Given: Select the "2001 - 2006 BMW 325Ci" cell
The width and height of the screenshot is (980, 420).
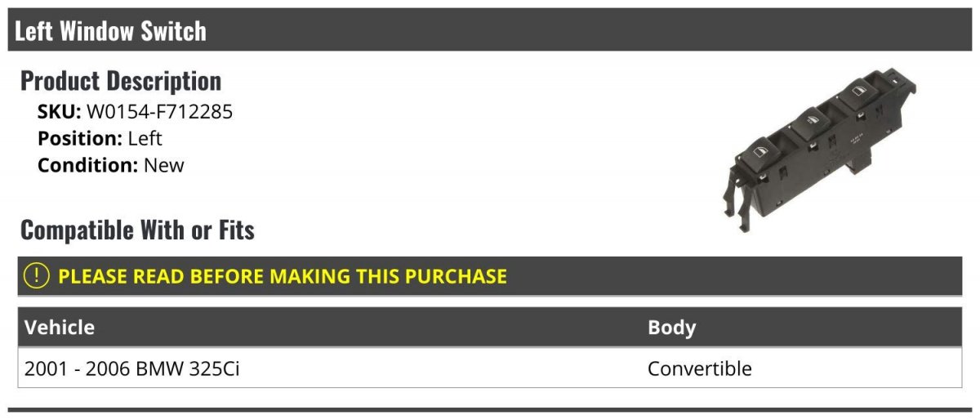Looking at the screenshot, I should coord(132,369).
